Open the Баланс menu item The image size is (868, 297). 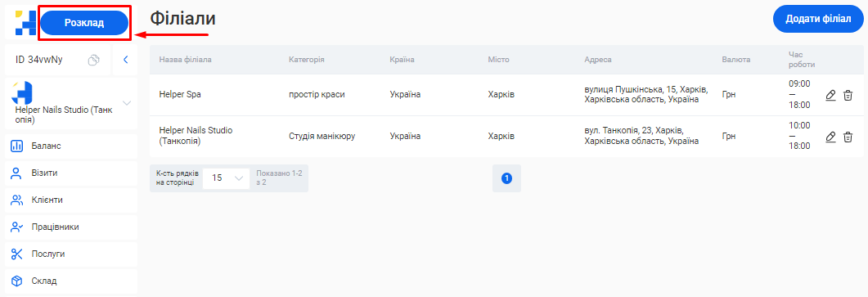point(71,146)
